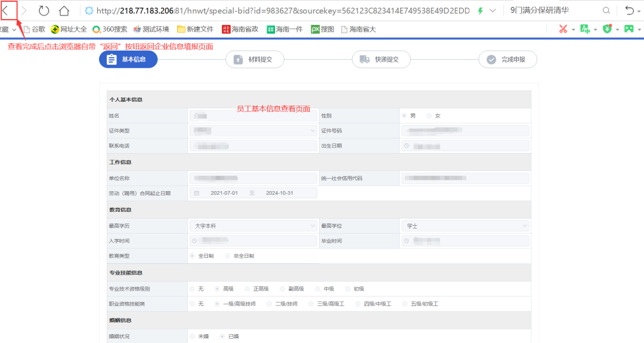Click the 姓名 input field
644x343 pixels.
click(x=253, y=115)
